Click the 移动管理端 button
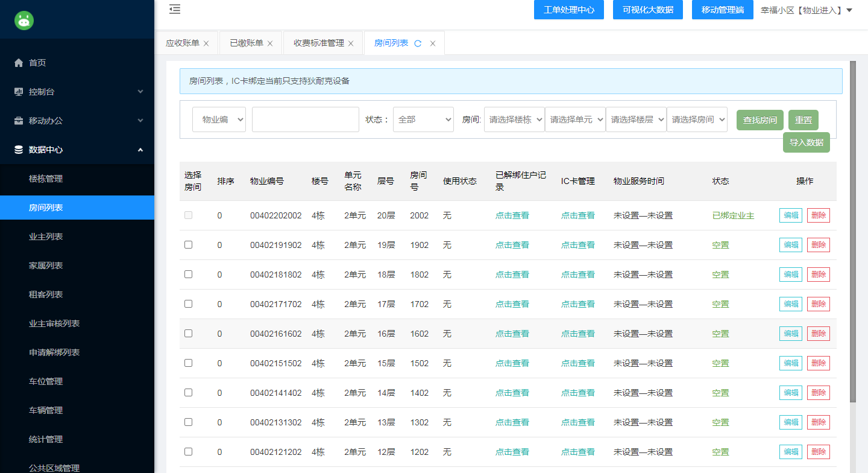 [723, 10]
